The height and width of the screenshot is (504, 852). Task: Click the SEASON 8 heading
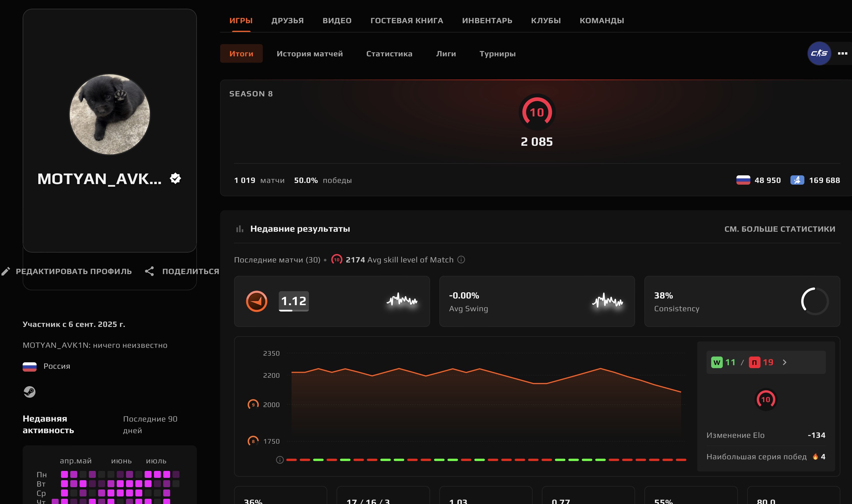[x=251, y=94]
